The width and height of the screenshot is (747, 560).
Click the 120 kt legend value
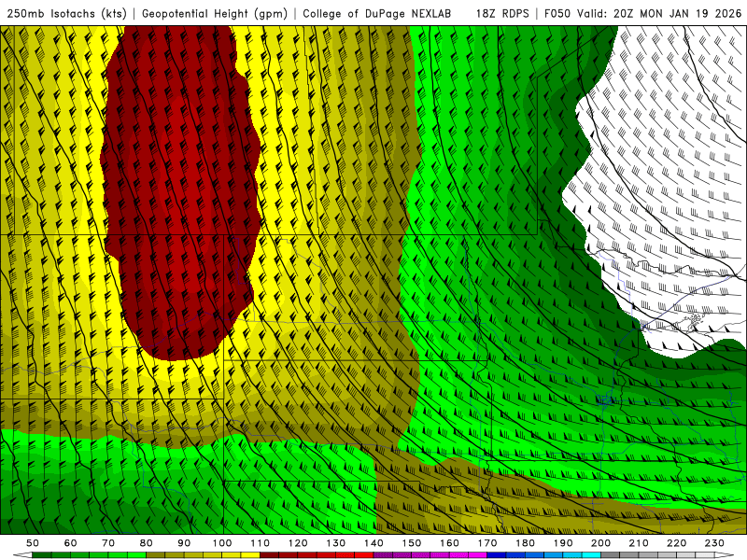click(298, 543)
